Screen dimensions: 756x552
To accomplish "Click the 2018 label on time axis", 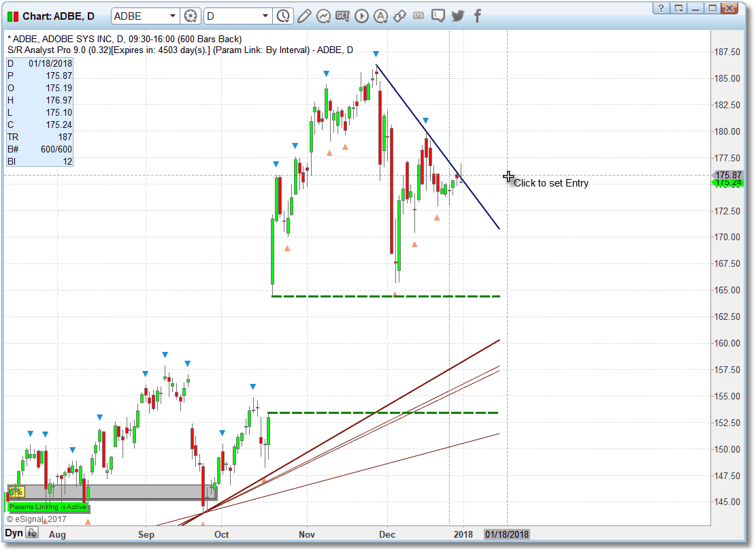I will click(463, 535).
